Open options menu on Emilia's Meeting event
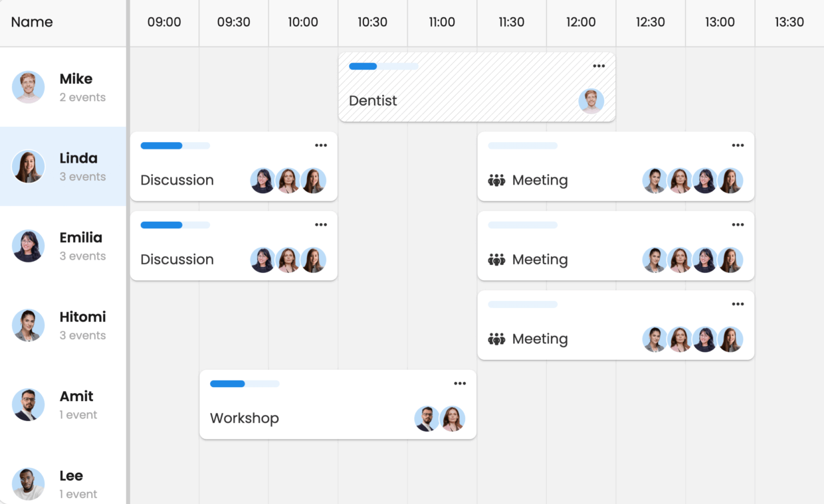 click(x=738, y=224)
